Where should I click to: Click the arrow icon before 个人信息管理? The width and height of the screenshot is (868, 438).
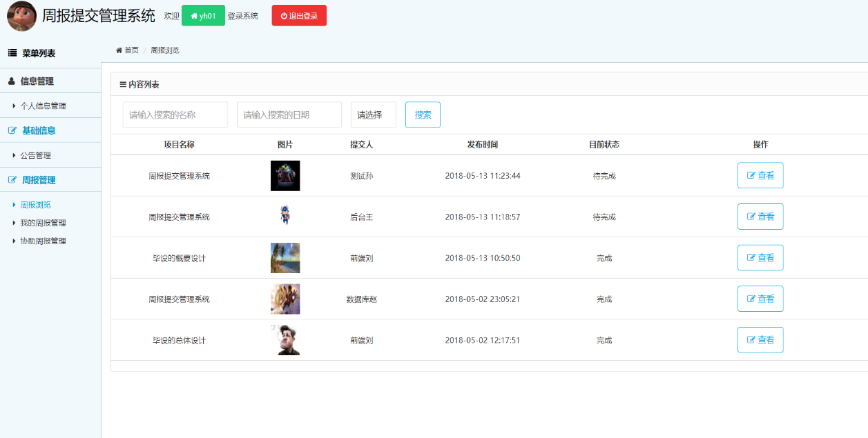[15, 106]
